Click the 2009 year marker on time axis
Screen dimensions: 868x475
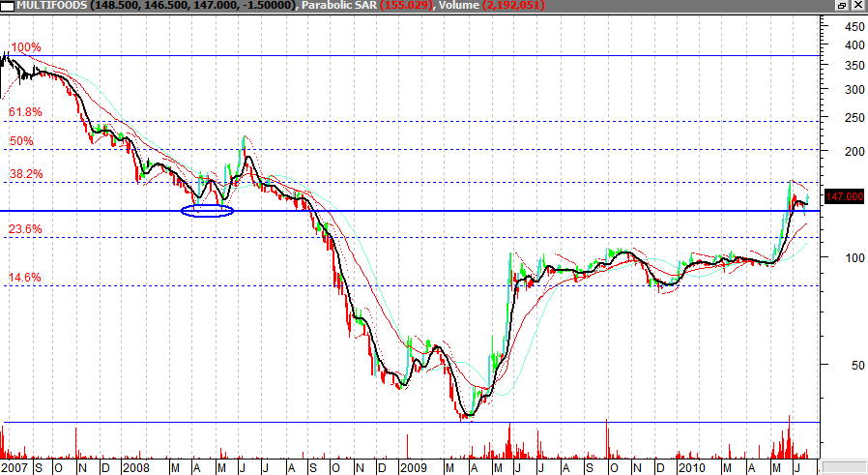coord(413,468)
